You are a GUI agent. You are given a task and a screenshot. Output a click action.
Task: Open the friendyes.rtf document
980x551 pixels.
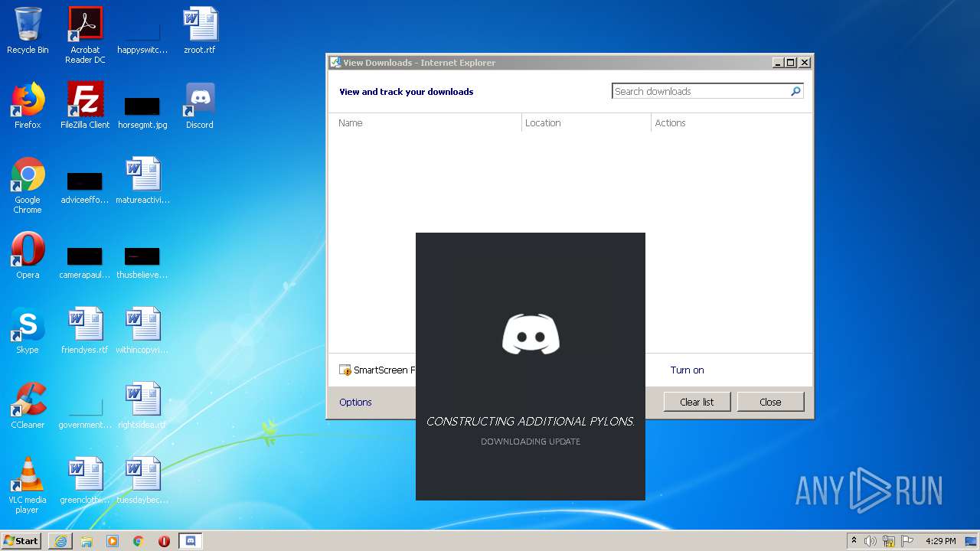click(x=85, y=331)
